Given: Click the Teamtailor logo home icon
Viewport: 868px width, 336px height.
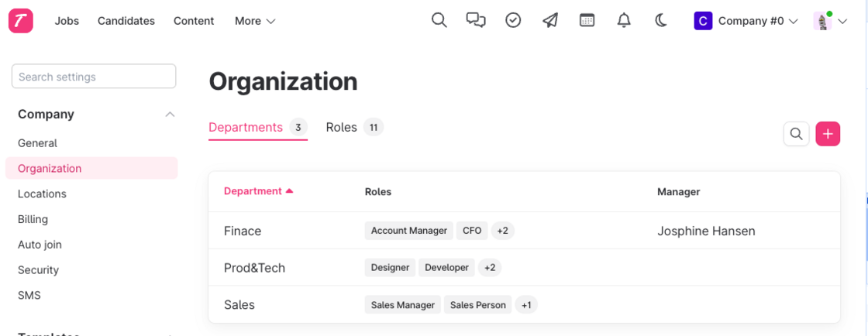Looking at the screenshot, I should pyautogui.click(x=21, y=21).
